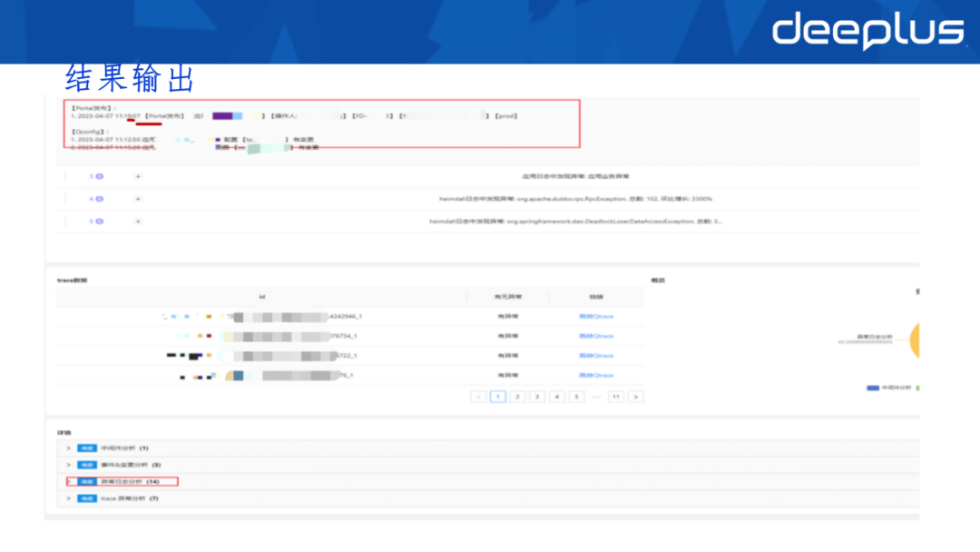980x552 pixels.
Task: Click the RpcException heimdall log message text
Action: coord(575,199)
